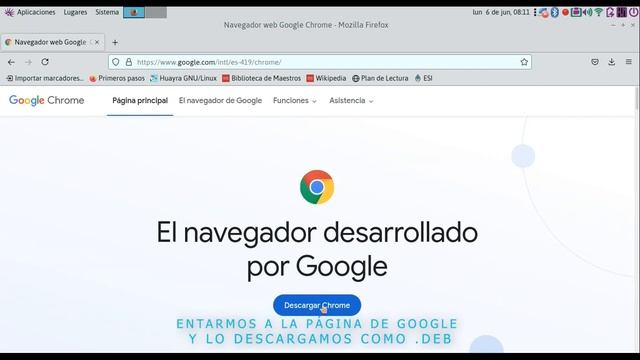
Task: Open the Sistema menu
Action: [x=107, y=12]
